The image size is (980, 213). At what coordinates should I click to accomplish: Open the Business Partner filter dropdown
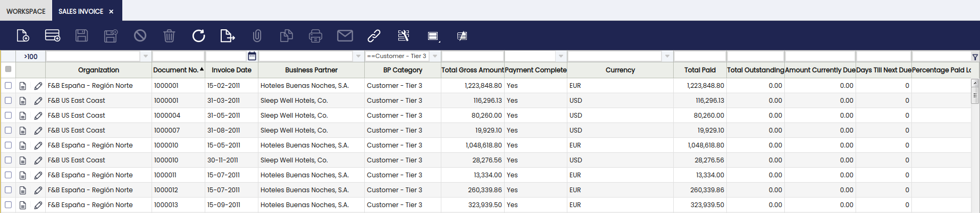pyautogui.click(x=358, y=56)
